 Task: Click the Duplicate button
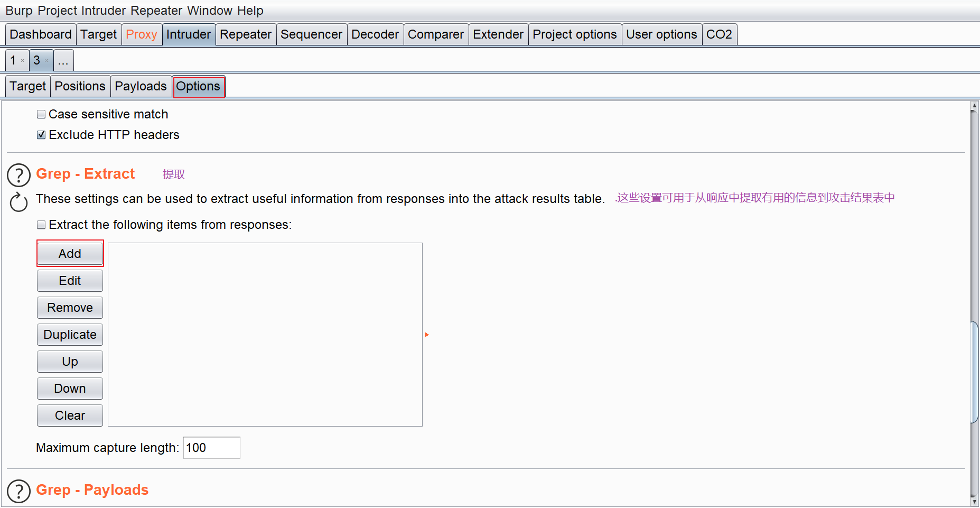(x=70, y=335)
